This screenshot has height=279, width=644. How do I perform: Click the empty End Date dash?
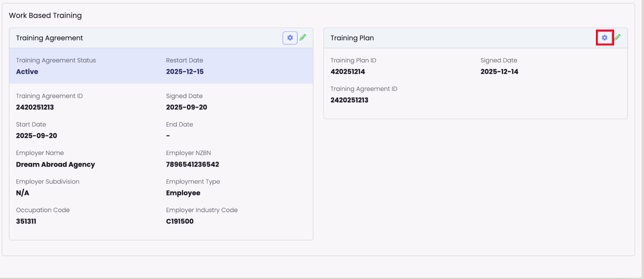point(168,136)
